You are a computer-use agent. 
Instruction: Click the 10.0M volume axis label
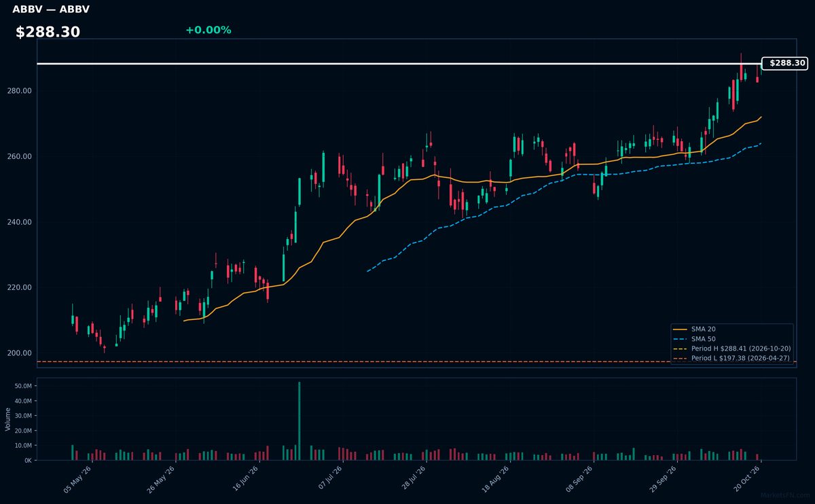(22, 446)
